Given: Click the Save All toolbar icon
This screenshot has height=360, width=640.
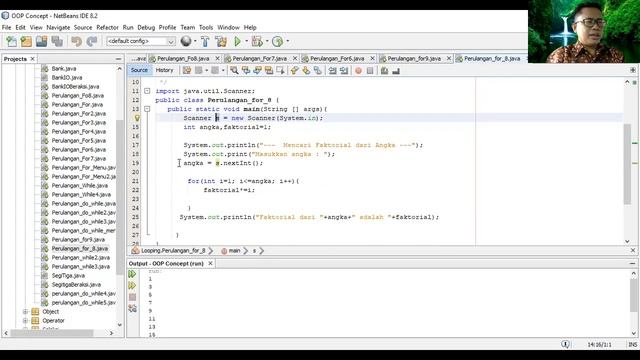Looking at the screenshot, I should tap(57, 41).
